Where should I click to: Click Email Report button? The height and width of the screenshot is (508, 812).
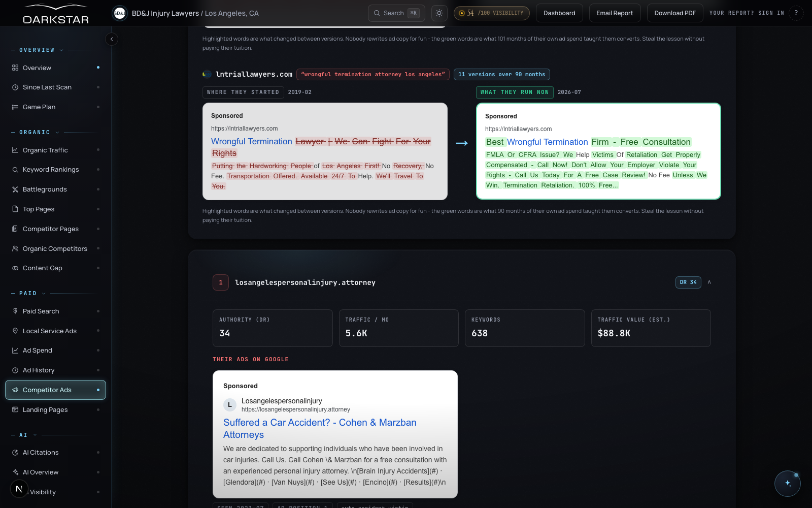615,13
